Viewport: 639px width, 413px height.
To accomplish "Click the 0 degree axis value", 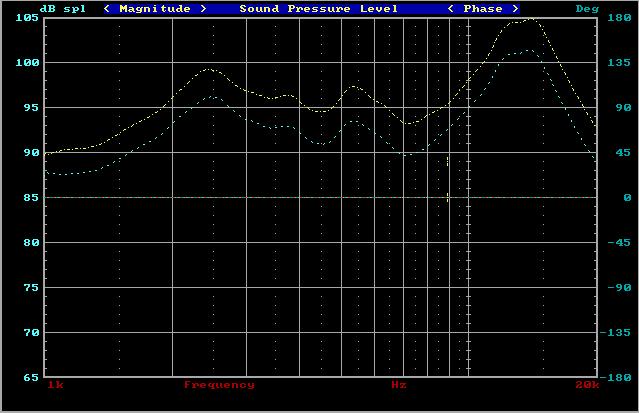I will tap(627, 198).
